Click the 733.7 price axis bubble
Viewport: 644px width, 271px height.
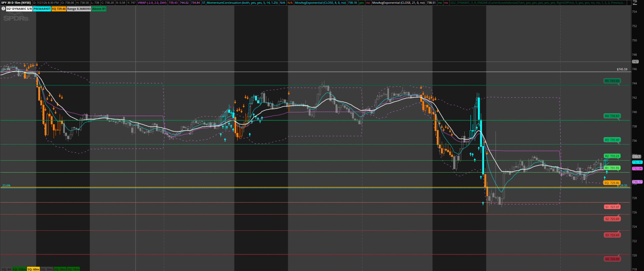(637, 157)
